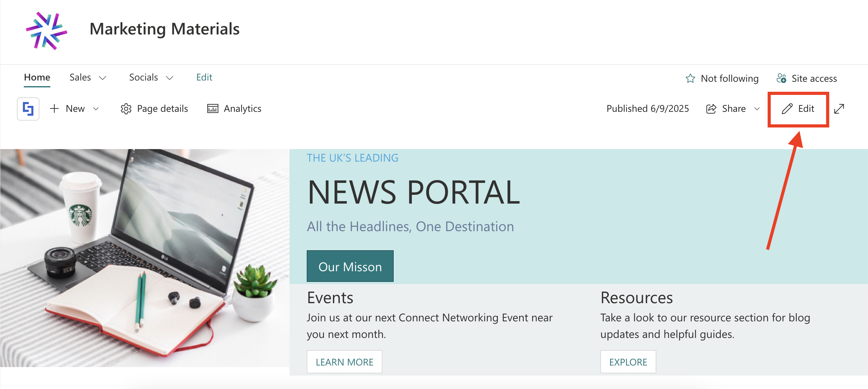Click the Share arrow icon
Image resolution: width=868 pixels, height=389 pixels.
click(x=711, y=109)
